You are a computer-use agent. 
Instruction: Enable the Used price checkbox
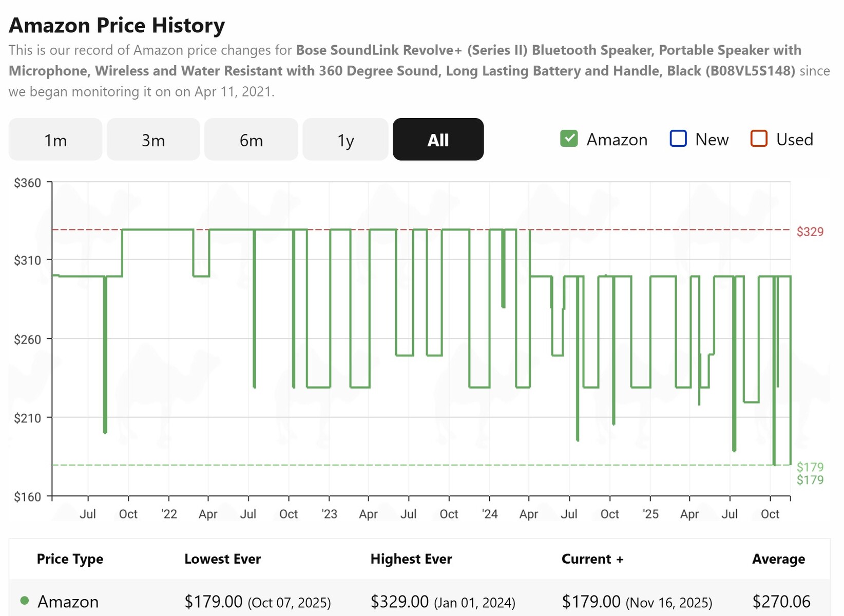759,139
